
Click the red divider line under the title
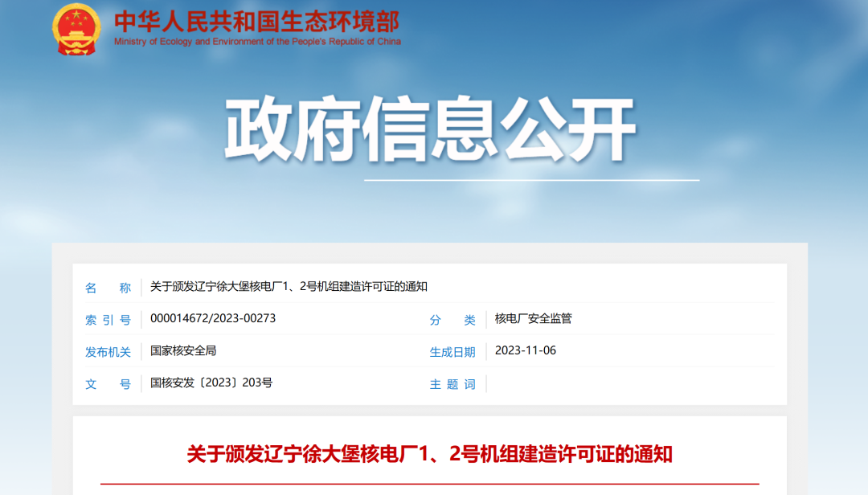coord(429,484)
